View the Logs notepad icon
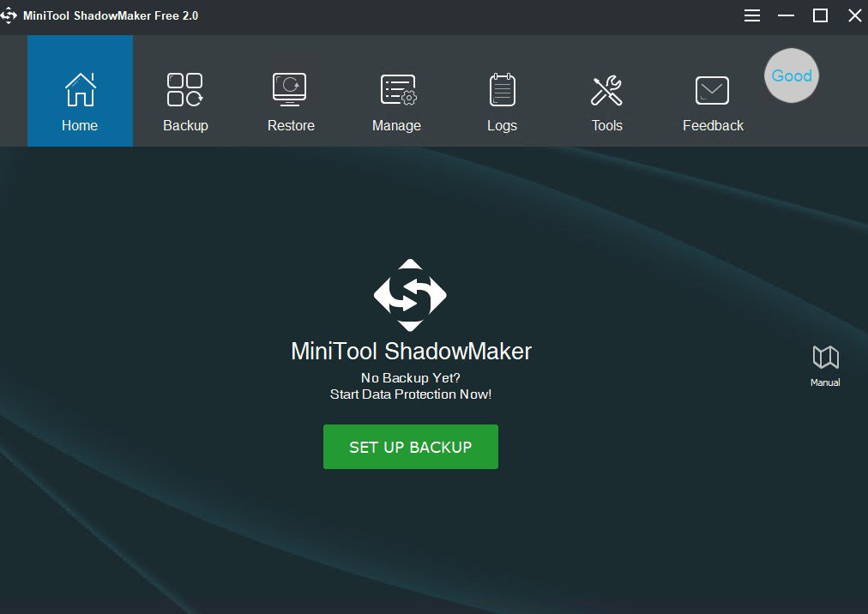Screen dimensions: 868x614 502,89
